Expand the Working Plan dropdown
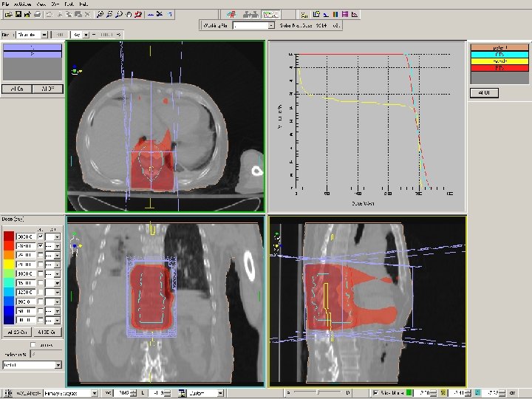 click(x=271, y=25)
